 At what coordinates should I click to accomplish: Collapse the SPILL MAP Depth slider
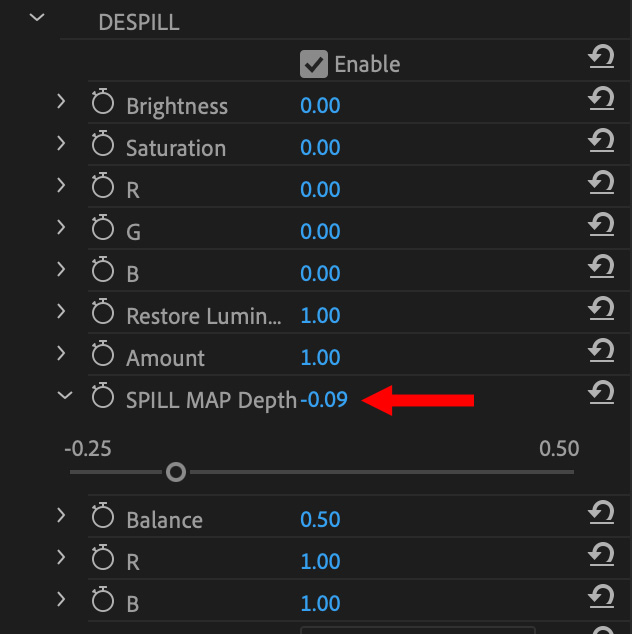point(65,396)
